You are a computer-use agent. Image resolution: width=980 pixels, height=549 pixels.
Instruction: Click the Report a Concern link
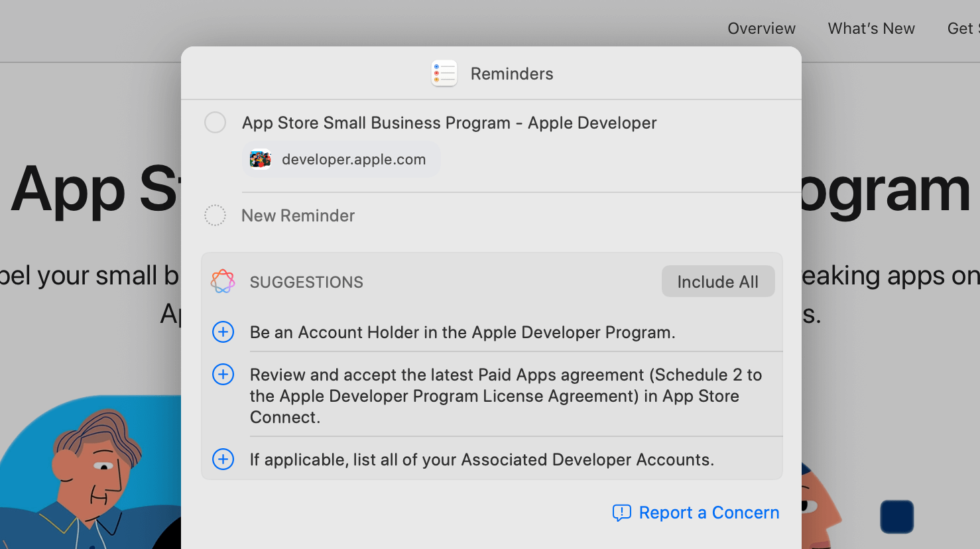pyautogui.click(x=696, y=513)
